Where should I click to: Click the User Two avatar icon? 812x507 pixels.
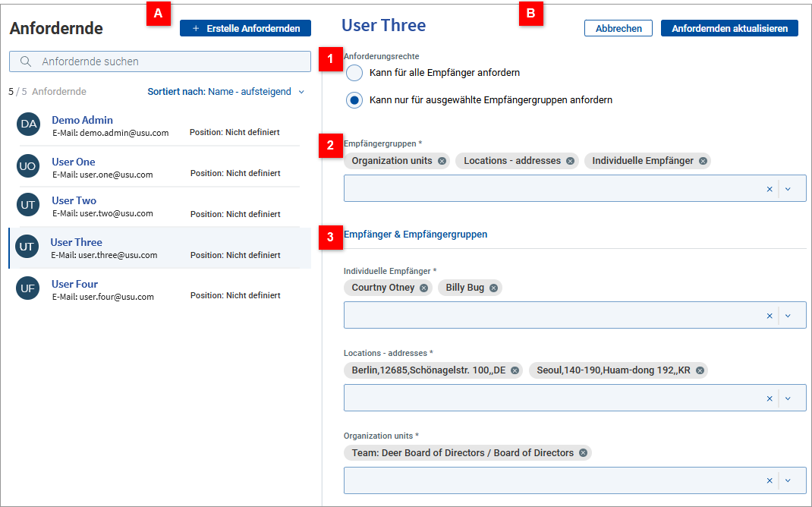click(27, 205)
